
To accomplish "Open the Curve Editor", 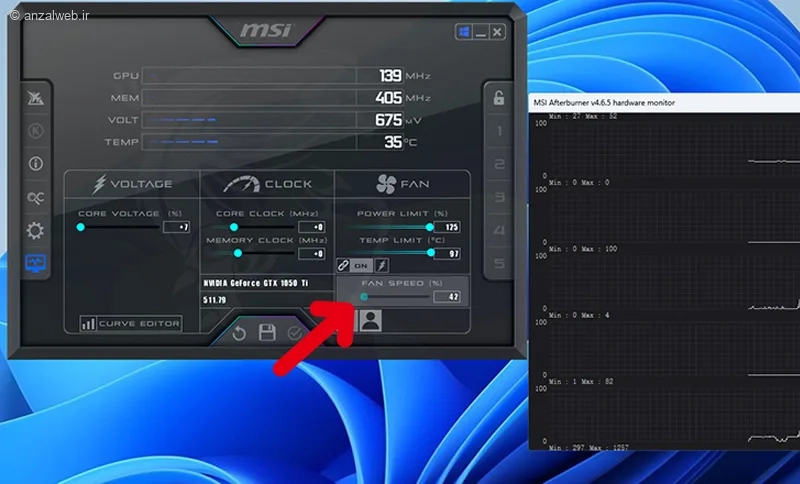I will pos(131,324).
